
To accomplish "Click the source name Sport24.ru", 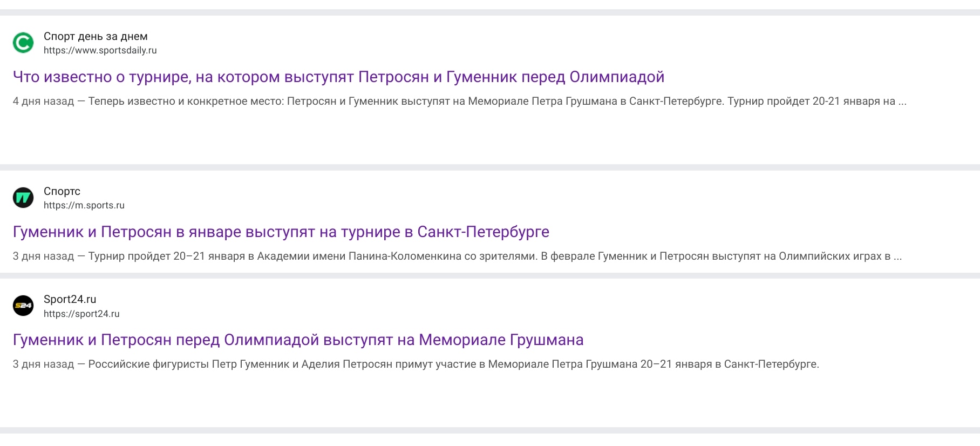I will pos(70,299).
